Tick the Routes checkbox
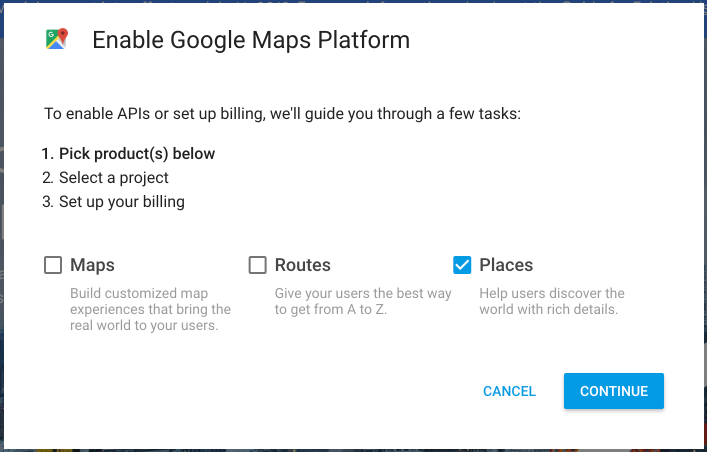The width and height of the screenshot is (707, 452). click(258, 265)
